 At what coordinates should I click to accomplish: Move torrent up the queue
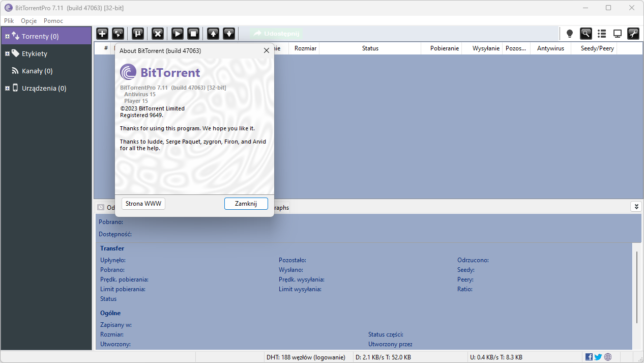(x=213, y=34)
